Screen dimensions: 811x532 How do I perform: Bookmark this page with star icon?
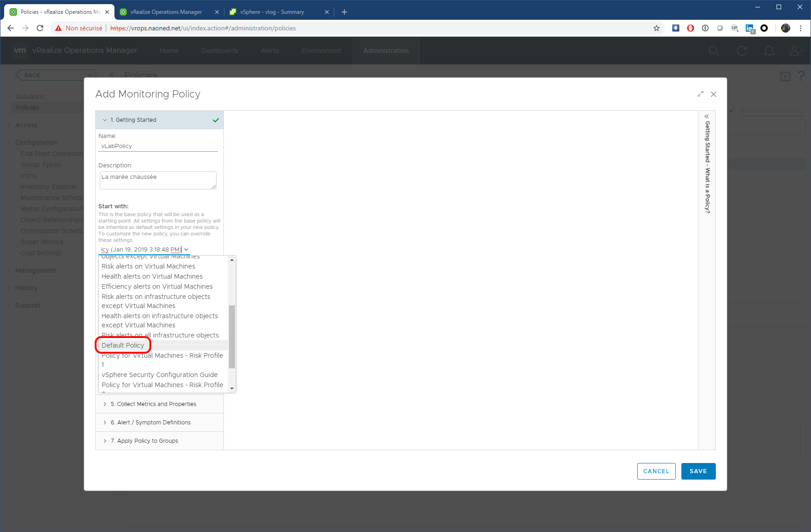pos(656,28)
